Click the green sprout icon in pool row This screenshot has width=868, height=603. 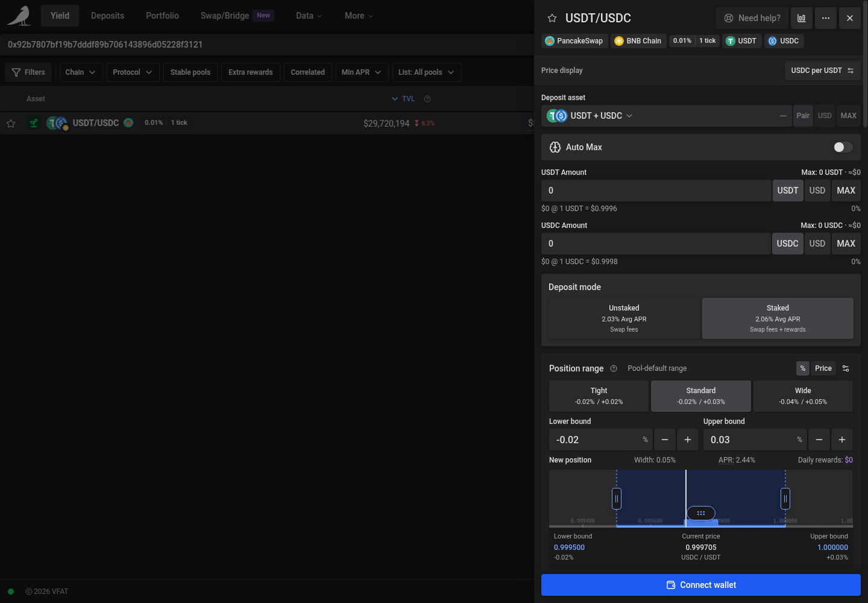click(x=34, y=123)
